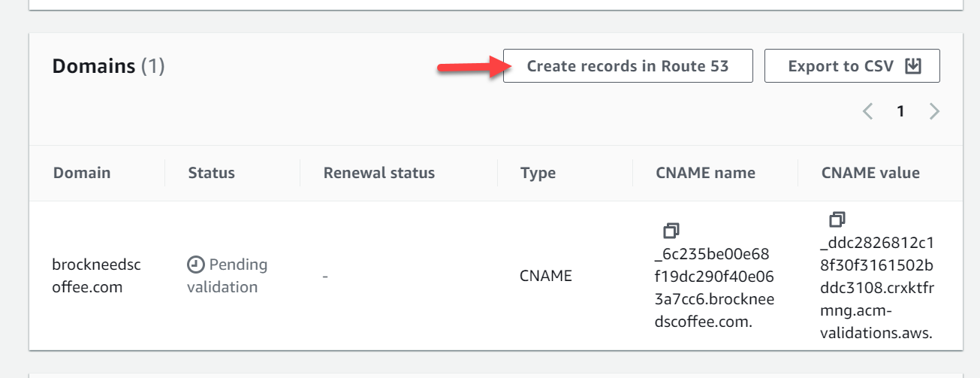Image resolution: width=980 pixels, height=378 pixels.
Task: Go to previous page arrow
Action: coord(867,112)
